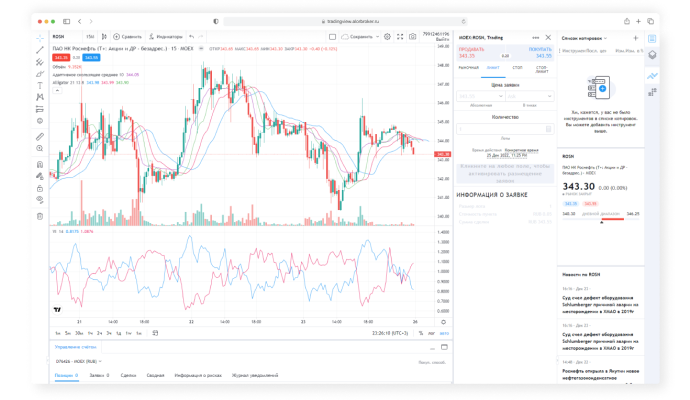Open the calculator icon in quantity field
Screen dimensions: 690x400
click(x=548, y=129)
